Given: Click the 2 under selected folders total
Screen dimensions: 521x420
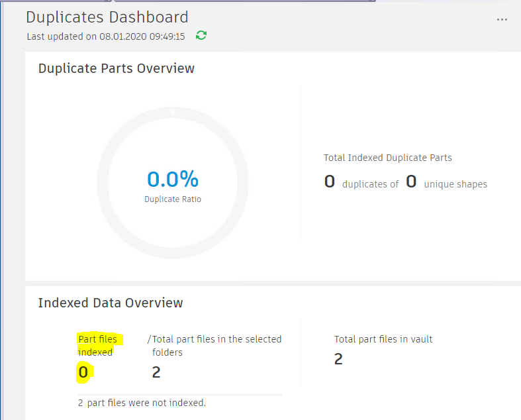Looking at the screenshot, I should pos(156,372).
